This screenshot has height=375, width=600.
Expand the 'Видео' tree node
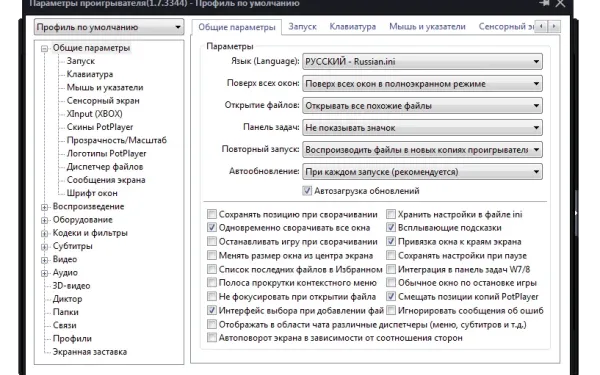pos(44,260)
